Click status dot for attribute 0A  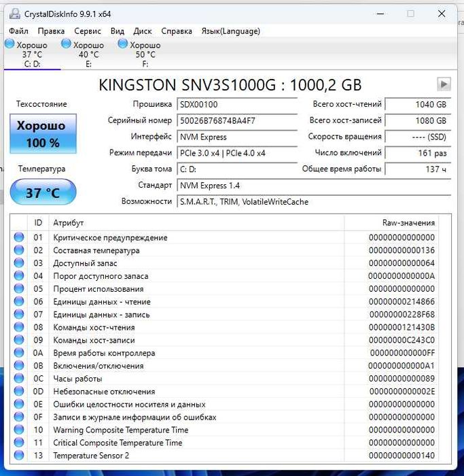(19, 353)
